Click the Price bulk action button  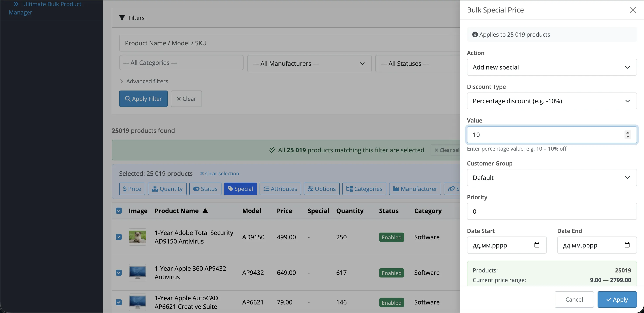[x=132, y=189]
